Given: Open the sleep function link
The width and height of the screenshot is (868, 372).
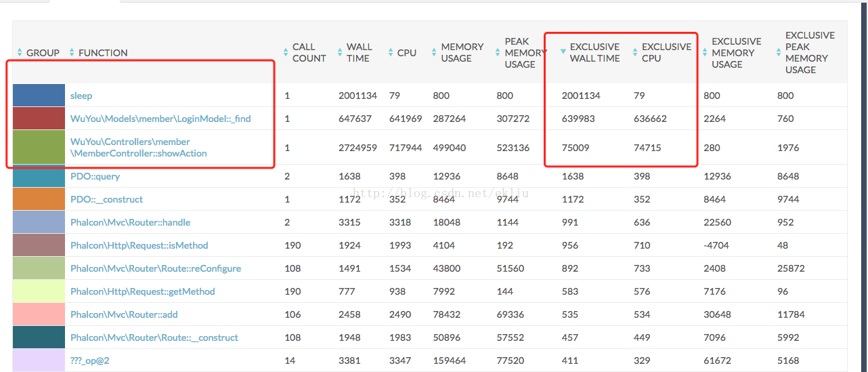Looking at the screenshot, I should (x=81, y=96).
